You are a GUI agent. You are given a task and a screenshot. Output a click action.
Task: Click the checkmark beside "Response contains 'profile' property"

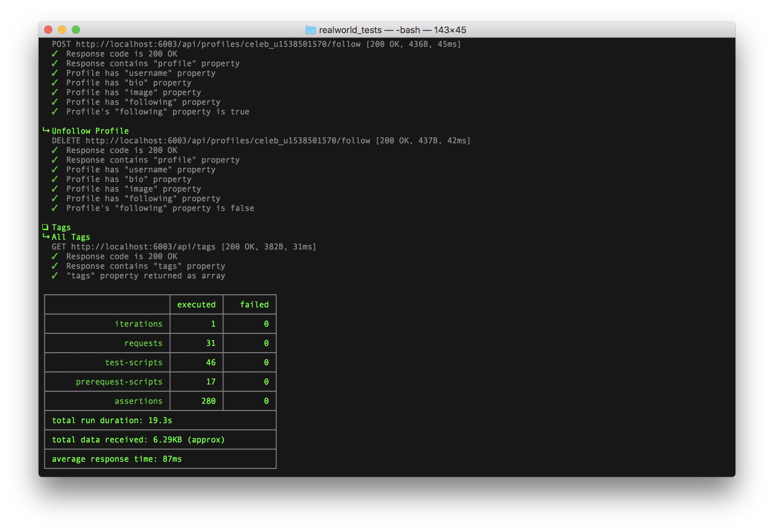point(55,63)
